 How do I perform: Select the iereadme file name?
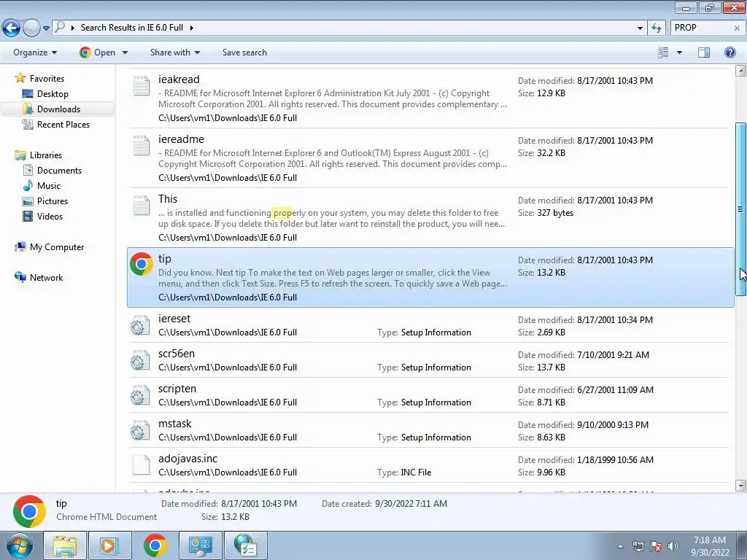click(181, 139)
